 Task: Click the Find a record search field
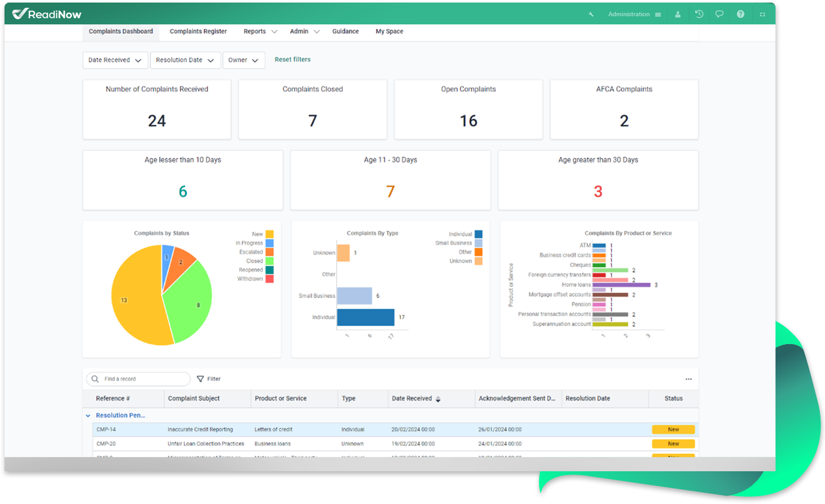[x=139, y=379]
